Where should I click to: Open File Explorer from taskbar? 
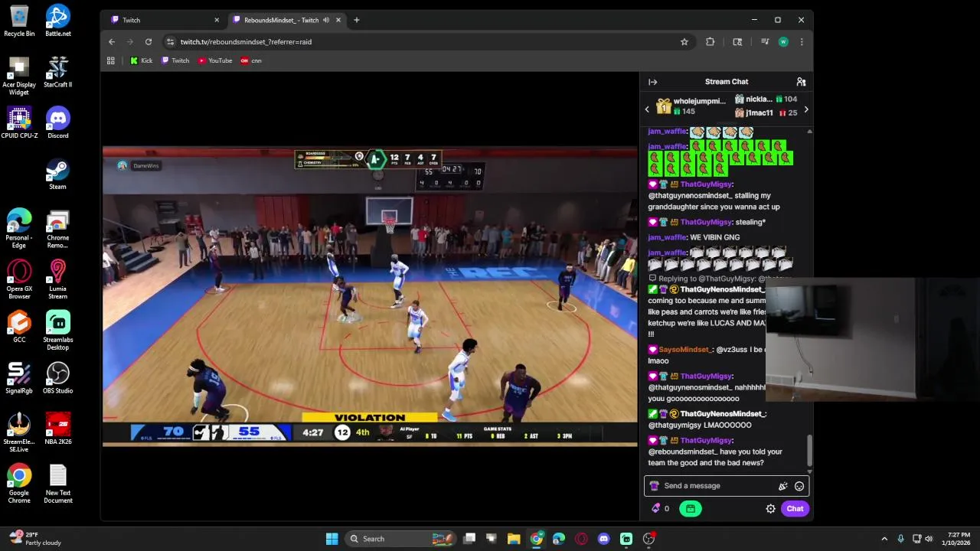[514, 539]
